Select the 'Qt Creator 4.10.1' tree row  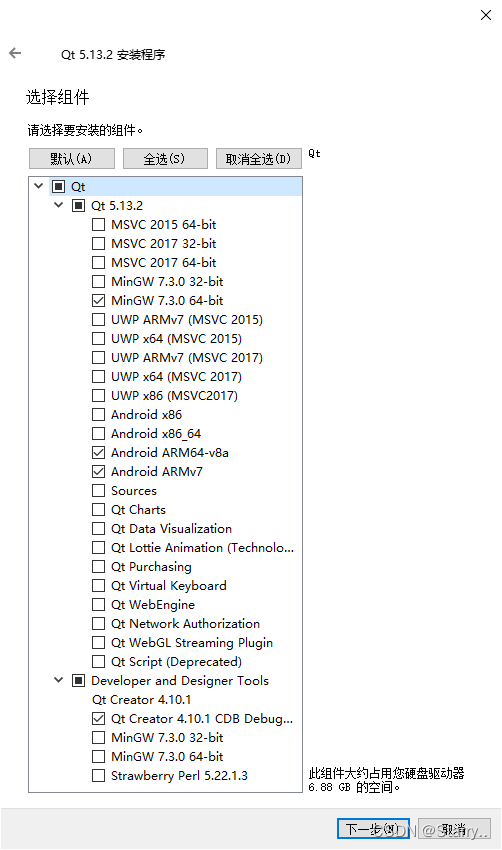coord(141,700)
